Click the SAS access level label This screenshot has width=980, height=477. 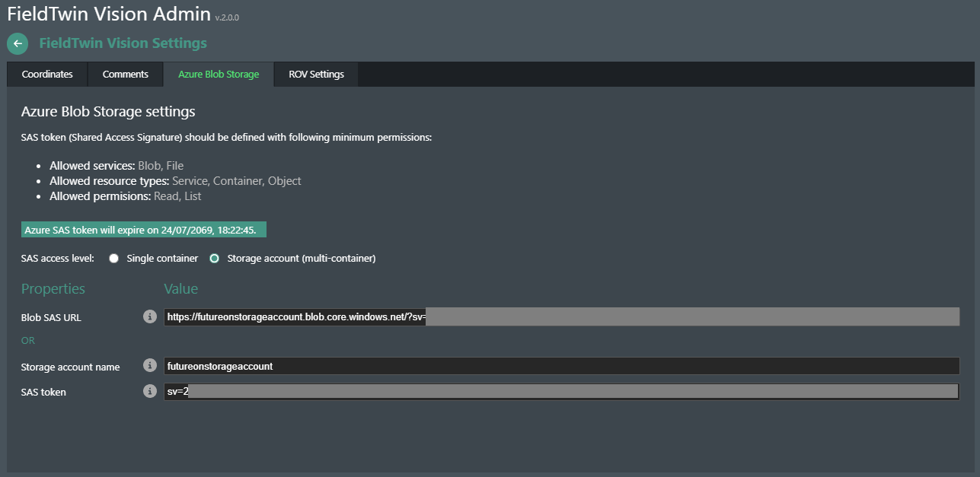coord(58,259)
